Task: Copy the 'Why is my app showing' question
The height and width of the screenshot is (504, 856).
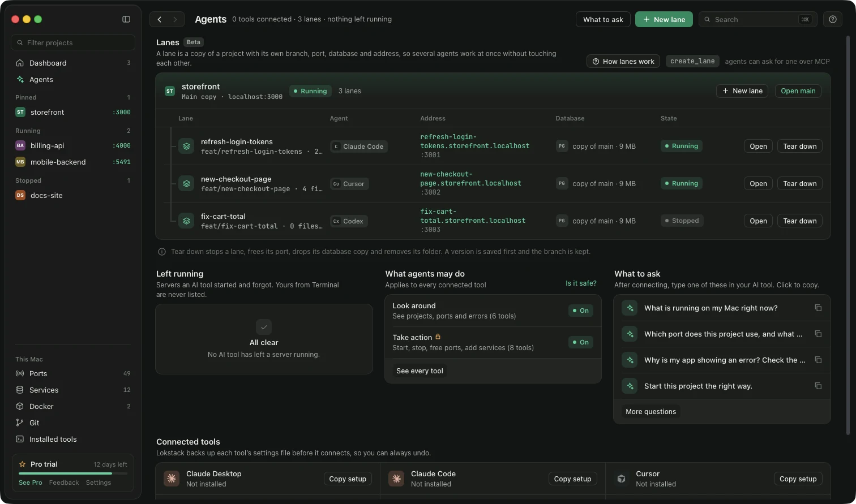Action: (x=818, y=360)
